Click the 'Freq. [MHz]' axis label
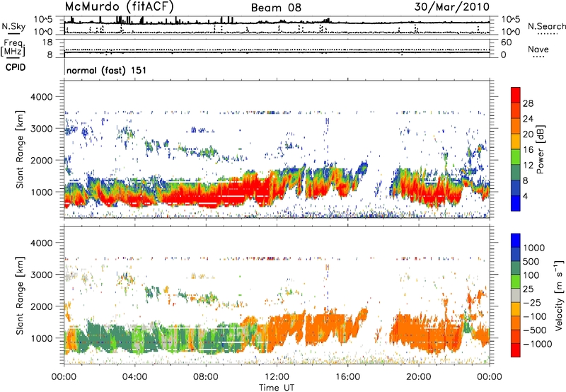This screenshot has width=566, height=392. pyautogui.click(x=13, y=48)
